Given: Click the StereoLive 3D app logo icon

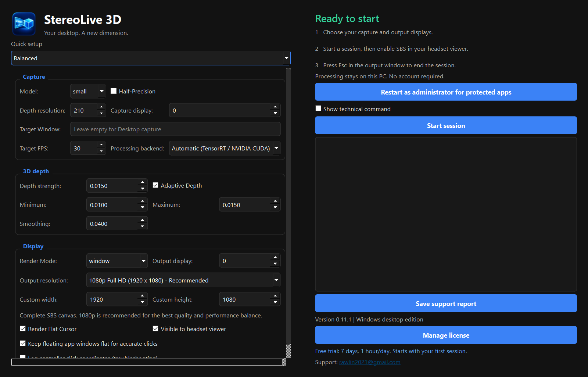Looking at the screenshot, I should click(x=24, y=24).
